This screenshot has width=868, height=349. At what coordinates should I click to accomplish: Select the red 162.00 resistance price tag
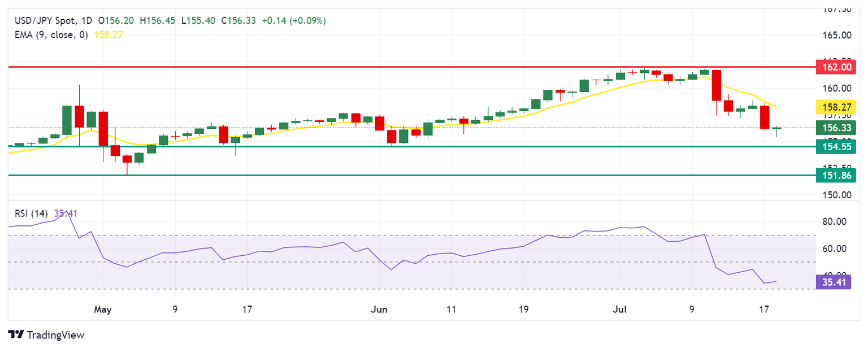click(836, 67)
